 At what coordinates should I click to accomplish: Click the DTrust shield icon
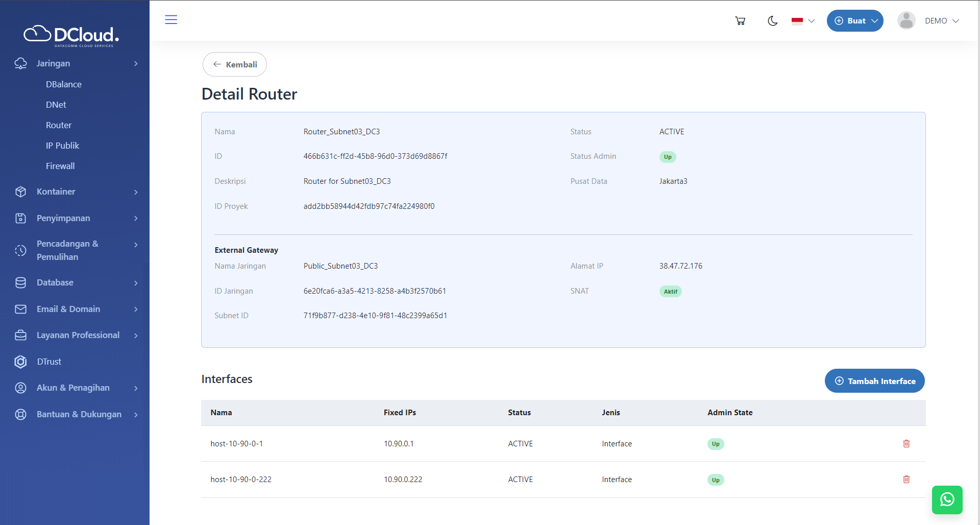(20, 362)
